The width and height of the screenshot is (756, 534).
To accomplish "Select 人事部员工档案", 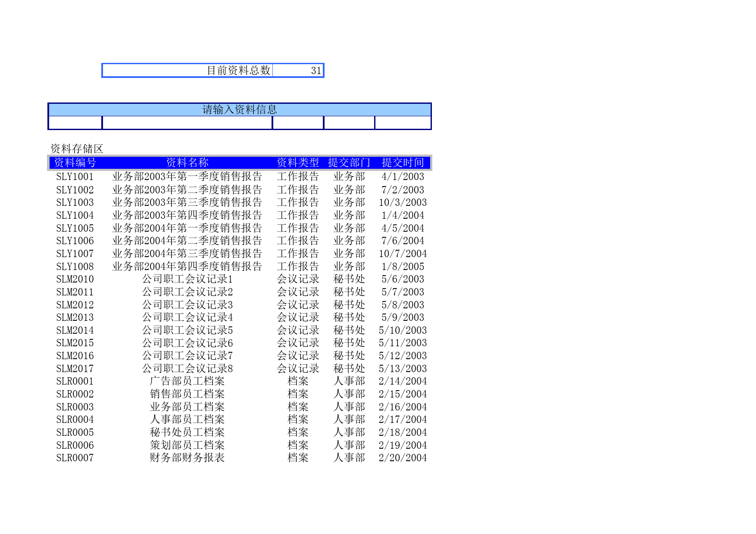I will (x=187, y=419).
